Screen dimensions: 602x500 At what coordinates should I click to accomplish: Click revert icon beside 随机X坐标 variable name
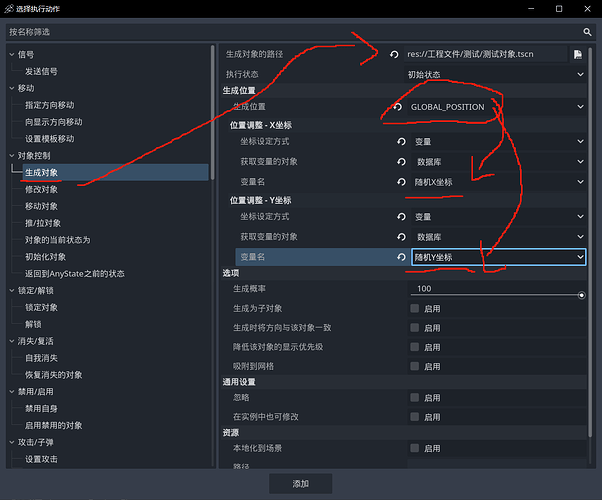[x=399, y=182]
